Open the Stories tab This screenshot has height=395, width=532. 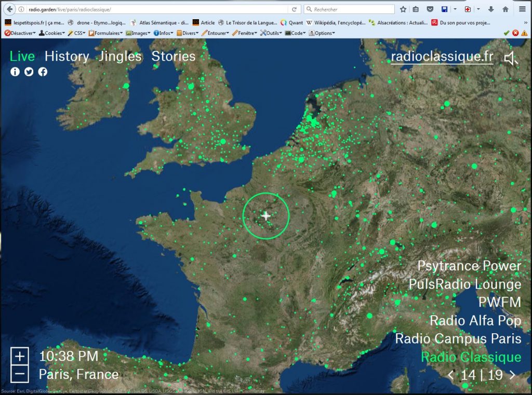point(173,56)
